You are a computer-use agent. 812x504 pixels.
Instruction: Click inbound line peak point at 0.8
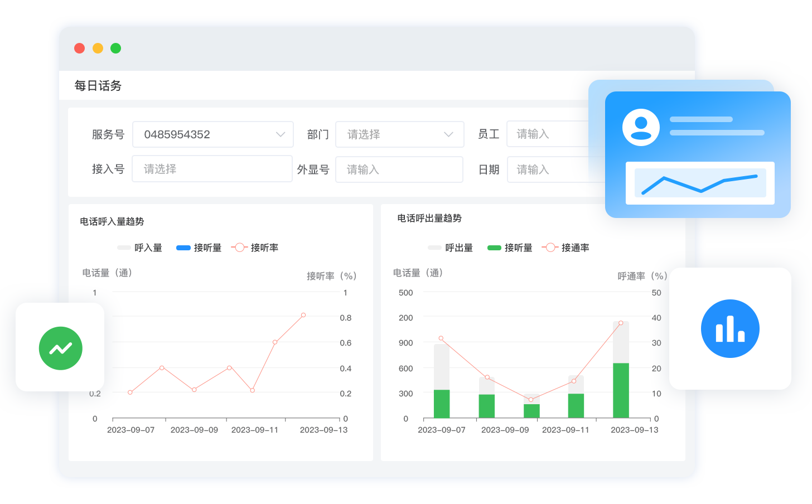303,315
